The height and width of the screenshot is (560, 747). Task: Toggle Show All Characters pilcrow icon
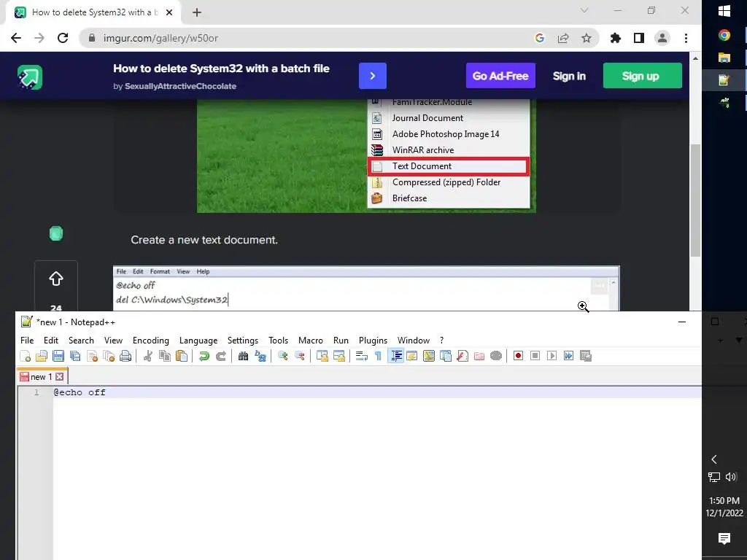(x=379, y=356)
